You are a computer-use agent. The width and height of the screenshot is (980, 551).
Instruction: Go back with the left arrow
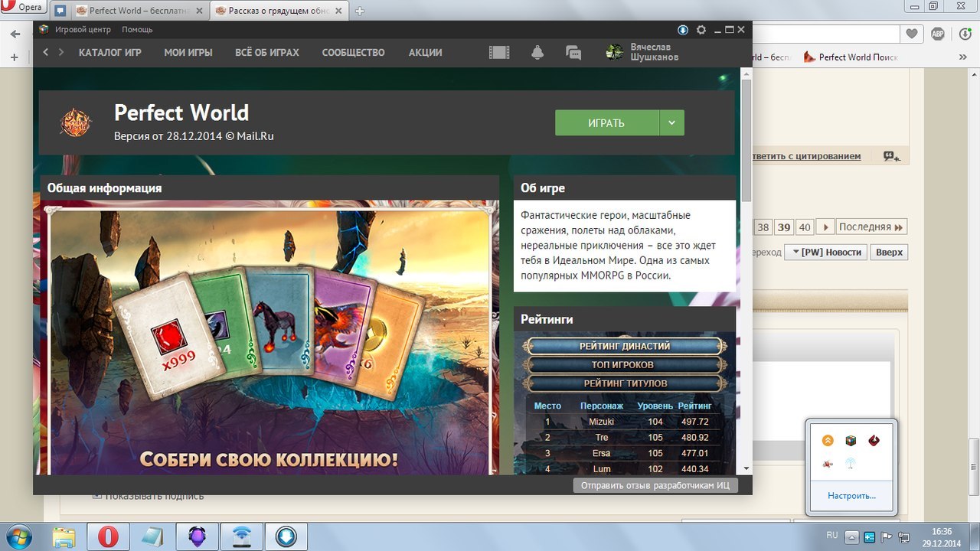pyautogui.click(x=46, y=52)
